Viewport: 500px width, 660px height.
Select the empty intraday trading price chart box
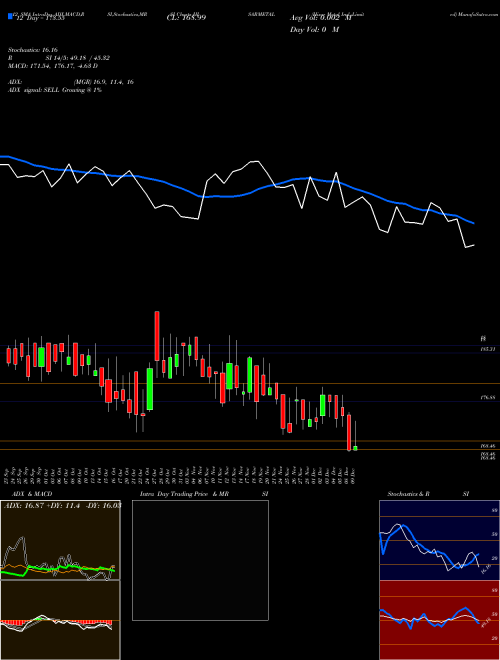point(200,560)
